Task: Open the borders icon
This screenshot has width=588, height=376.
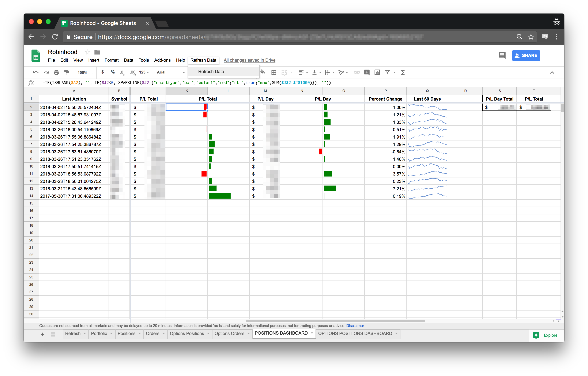Action: click(x=274, y=72)
